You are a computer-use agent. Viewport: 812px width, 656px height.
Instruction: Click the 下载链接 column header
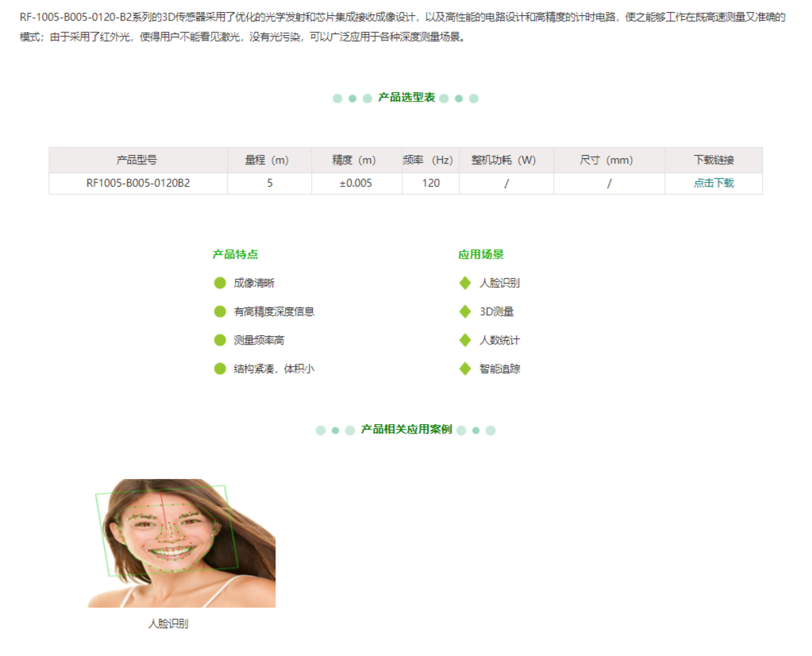[x=713, y=160]
